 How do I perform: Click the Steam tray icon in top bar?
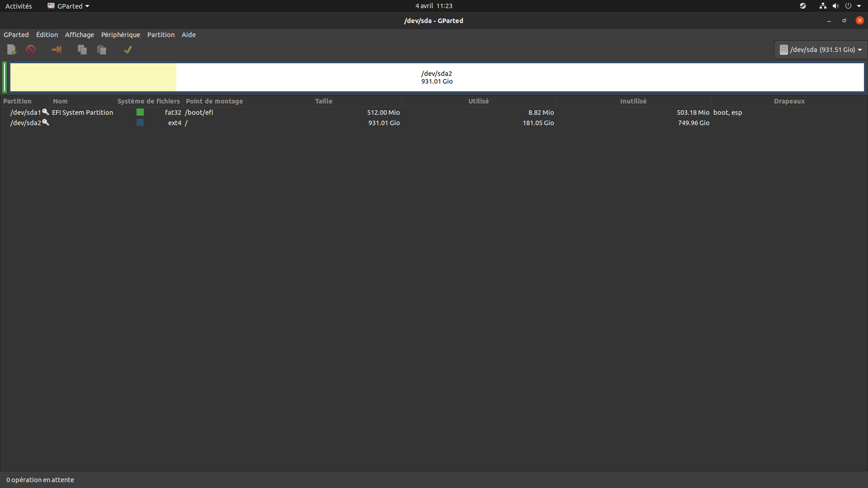(803, 6)
